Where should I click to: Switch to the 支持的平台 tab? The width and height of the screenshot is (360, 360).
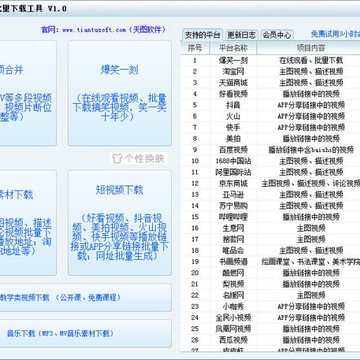point(203,35)
